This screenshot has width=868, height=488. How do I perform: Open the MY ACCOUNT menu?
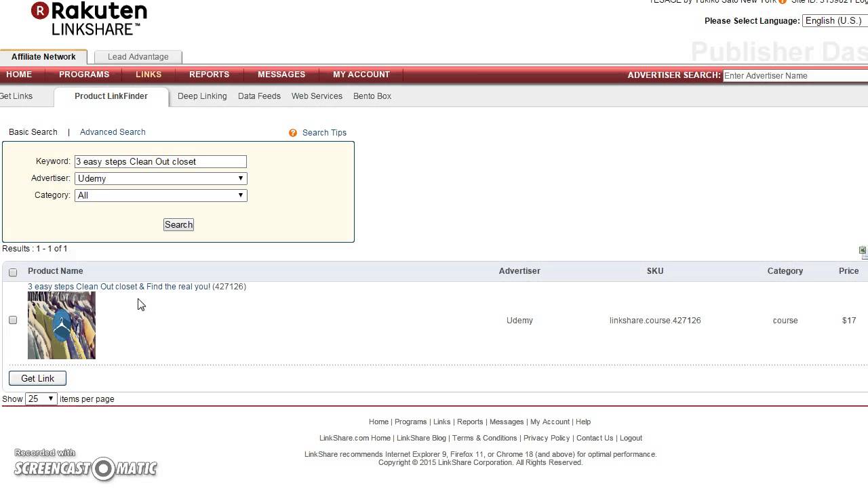[361, 75]
